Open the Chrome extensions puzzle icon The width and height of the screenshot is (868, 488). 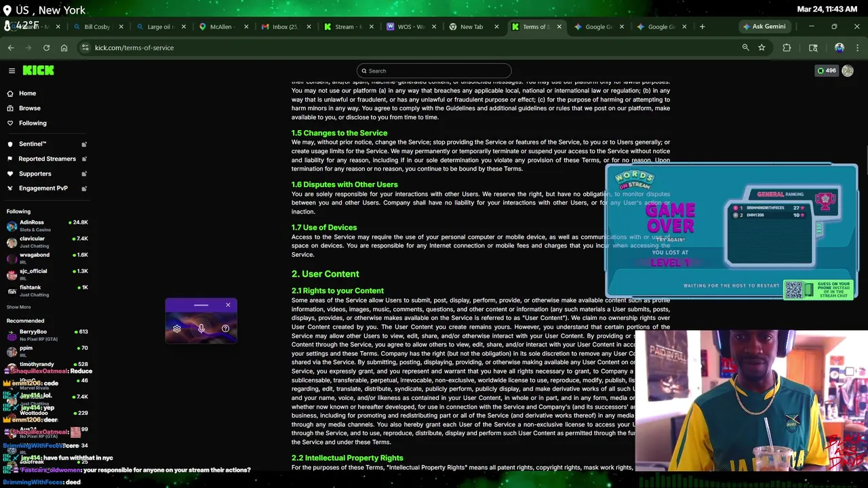tap(787, 47)
